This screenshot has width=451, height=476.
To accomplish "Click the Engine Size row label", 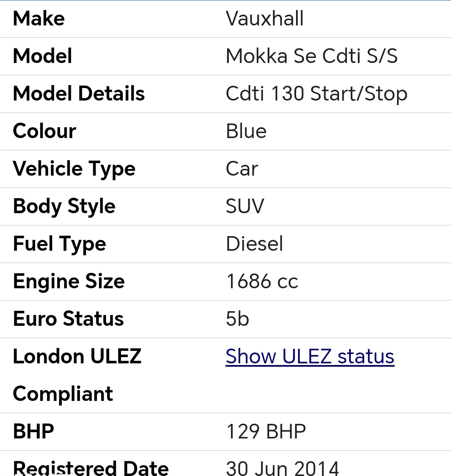I will tap(69, 282).
